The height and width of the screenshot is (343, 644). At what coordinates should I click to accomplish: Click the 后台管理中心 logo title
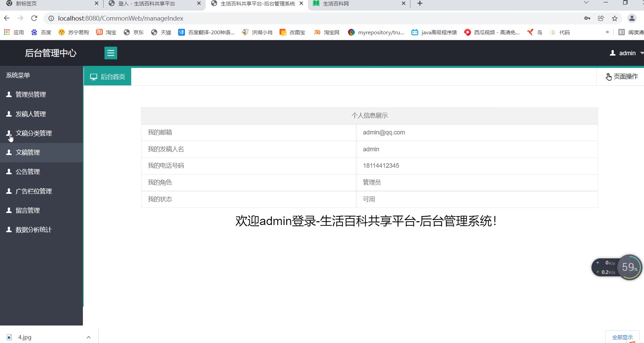click(51, 53)
